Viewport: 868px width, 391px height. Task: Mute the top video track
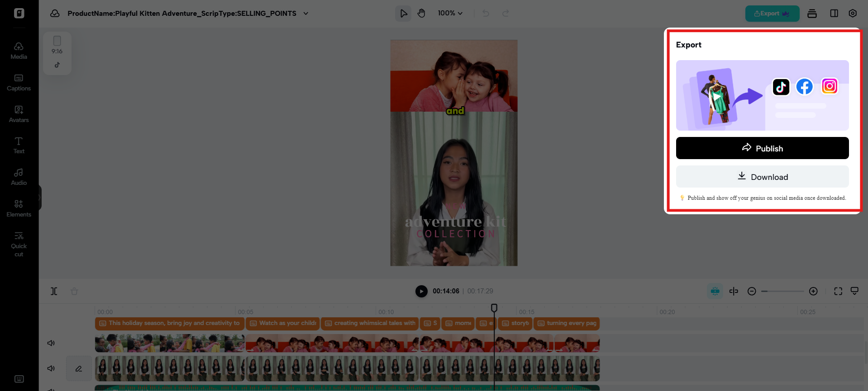pyautogui.click(x=51, y=343)
